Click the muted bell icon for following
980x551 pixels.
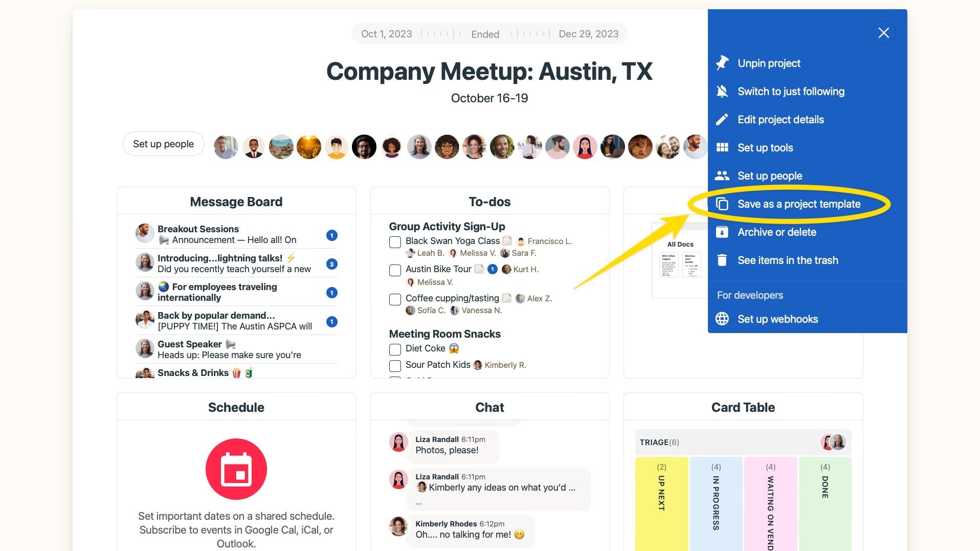click(x=722, y=91)
